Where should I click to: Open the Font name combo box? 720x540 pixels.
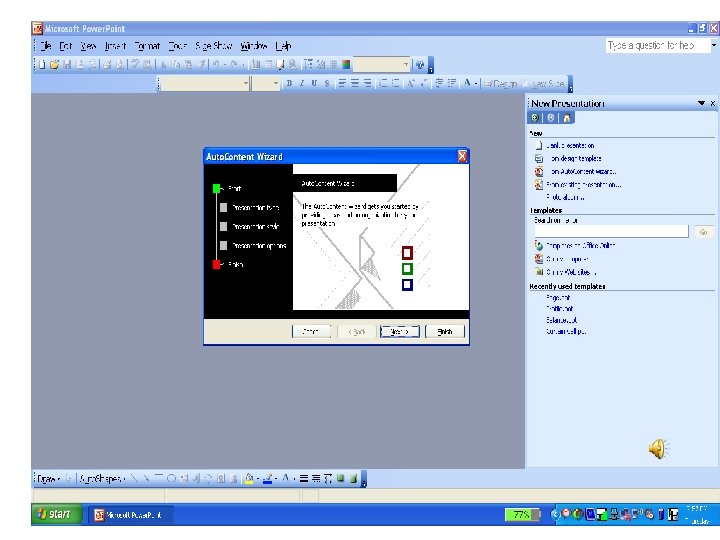pyautogui.click(x=204, y=83)
